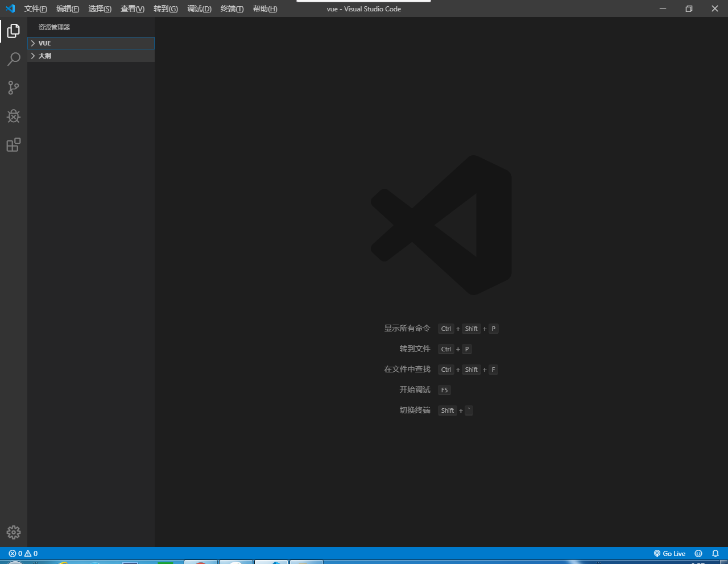Click the 切换终端 hint text
The height and width of the screenshot is (564, 728).
(x=415, y=410)
